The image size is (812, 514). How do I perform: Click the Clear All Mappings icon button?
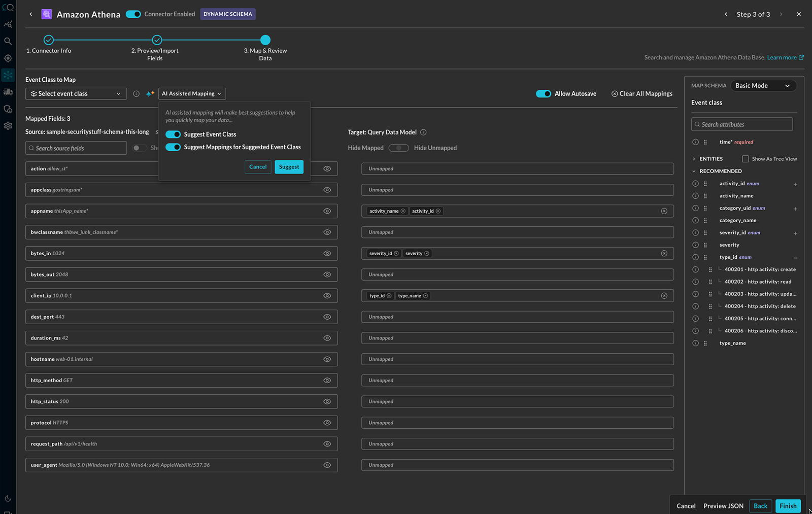pyautogui.click(x=615, y=94)
